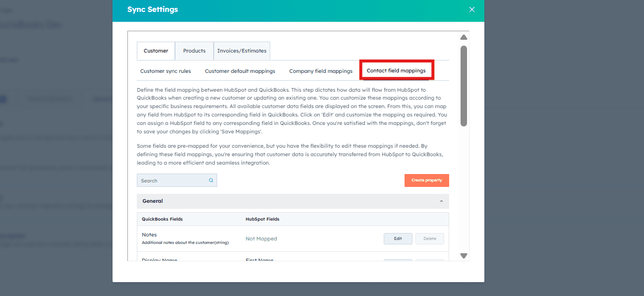The height and width of the screenshot is (296, 644).
Task: Click the Create property button
Action: (427, 180)
